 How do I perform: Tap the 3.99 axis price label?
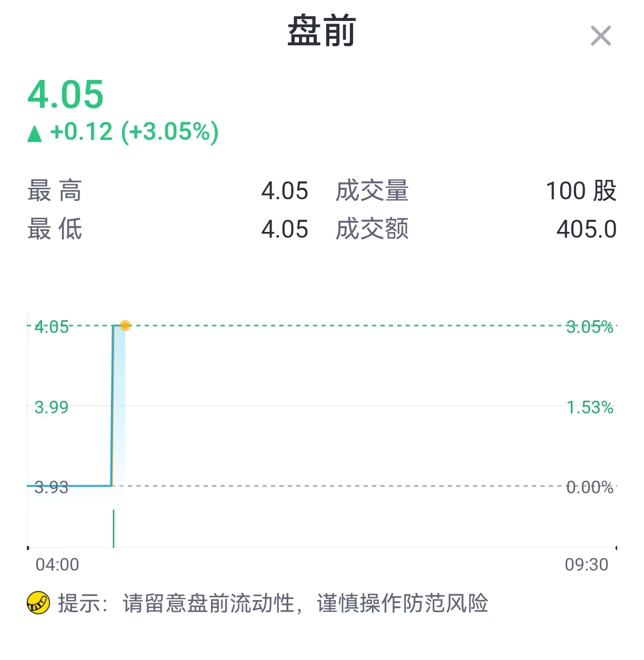[x=52, y=407]
